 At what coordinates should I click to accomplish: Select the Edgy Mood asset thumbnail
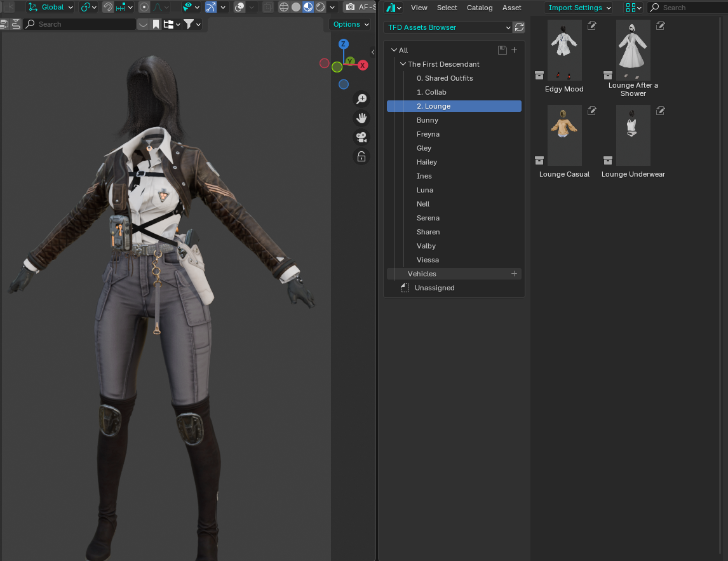pos(564,50)
